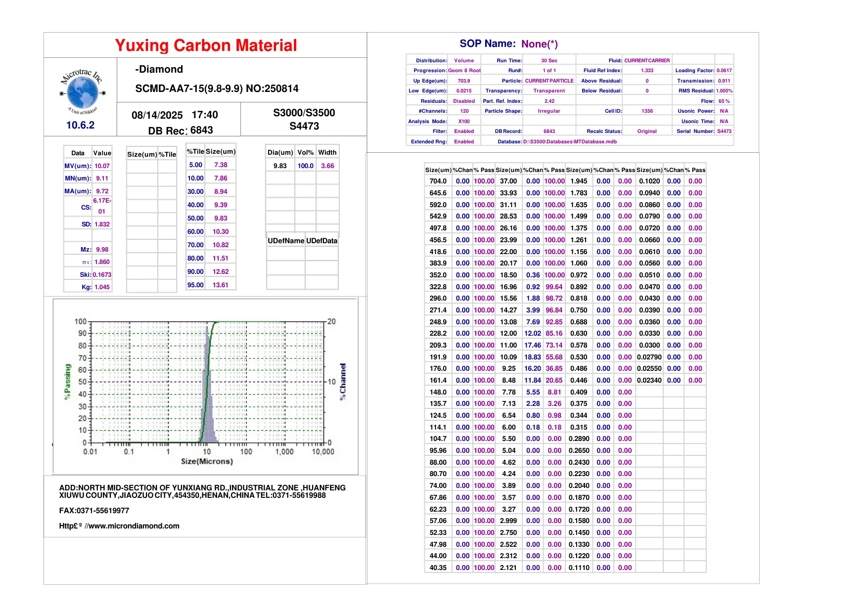The height and width of the screenshot is (613, 868).
Task: Click the Particle Shape value Irregular
Action: pyautogui.click(x=549, y=111)
